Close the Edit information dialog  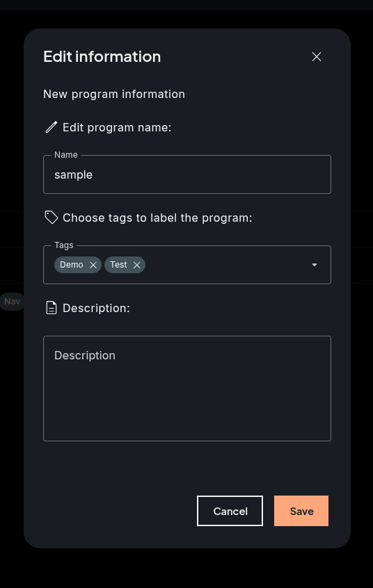point(316,56)
